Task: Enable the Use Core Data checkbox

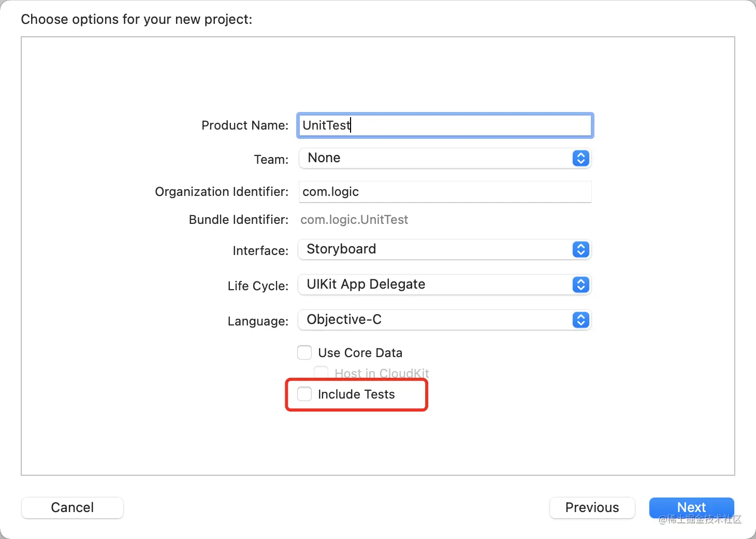Action: (x=304, y=353)
